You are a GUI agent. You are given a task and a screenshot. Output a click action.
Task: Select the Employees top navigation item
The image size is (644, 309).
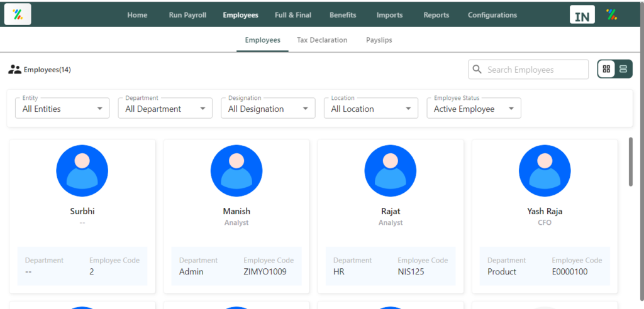coord(241,15)
